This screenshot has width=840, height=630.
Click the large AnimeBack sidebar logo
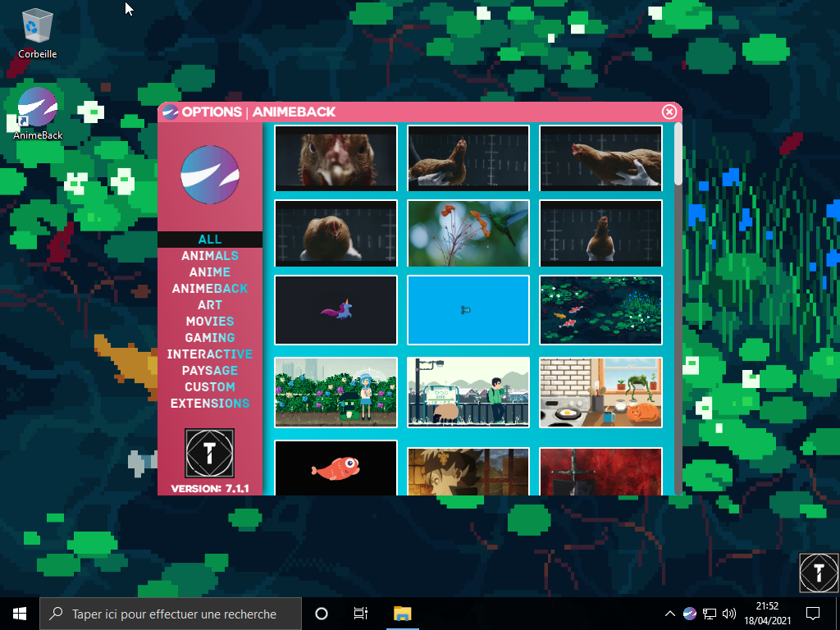coord(210,175)
